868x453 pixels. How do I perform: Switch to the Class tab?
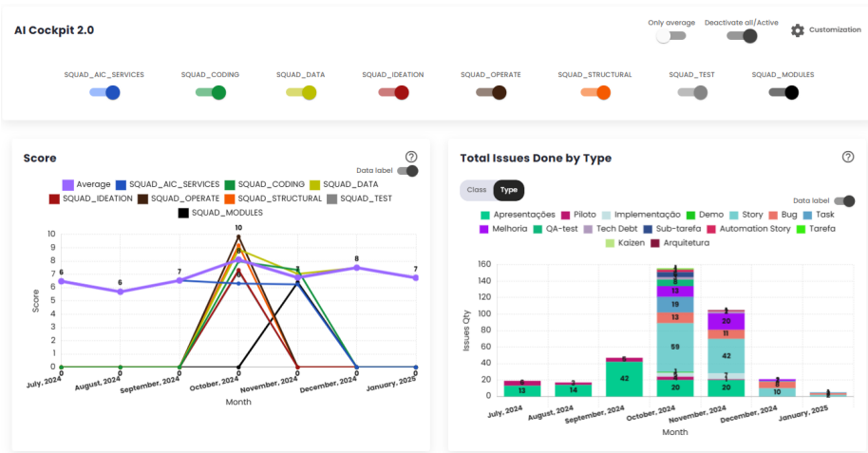[477, 190]
